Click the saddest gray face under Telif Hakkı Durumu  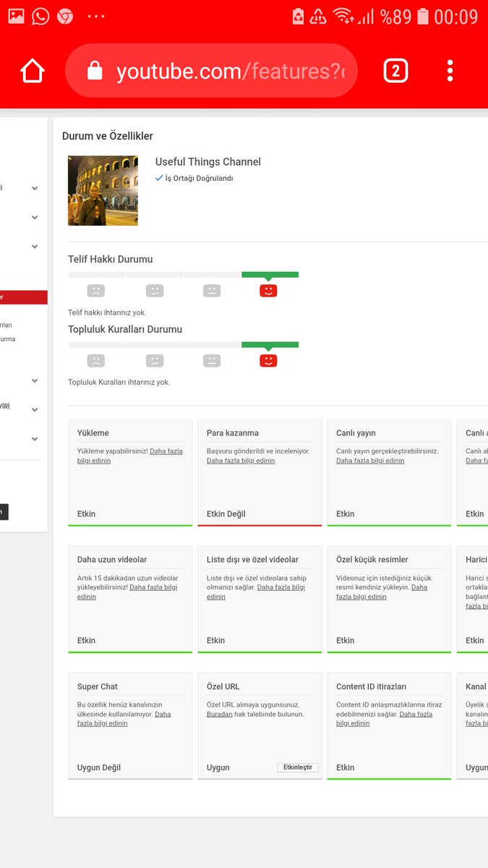[x=96, y=291]
